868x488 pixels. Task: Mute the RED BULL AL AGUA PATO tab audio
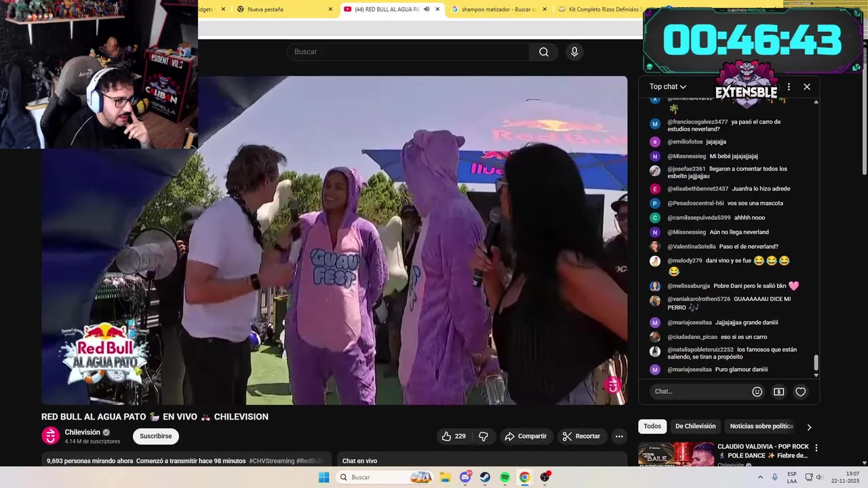[427, 9]
